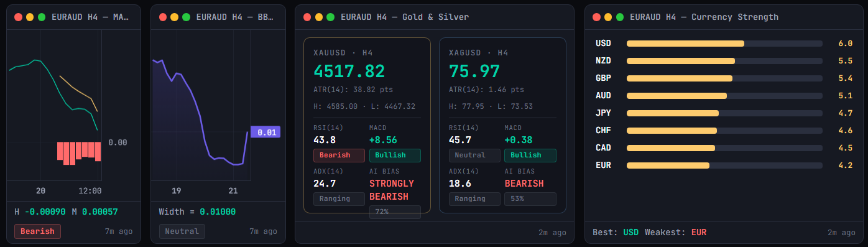Click the RSI value 45.7
This screenshot has width=868, height=247.
coord(460,140)
